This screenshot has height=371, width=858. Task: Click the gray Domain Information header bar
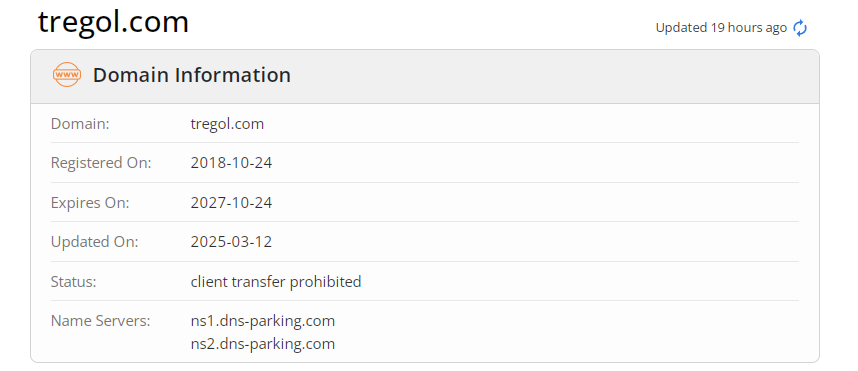pyautogui.click(x=425, y=77)
